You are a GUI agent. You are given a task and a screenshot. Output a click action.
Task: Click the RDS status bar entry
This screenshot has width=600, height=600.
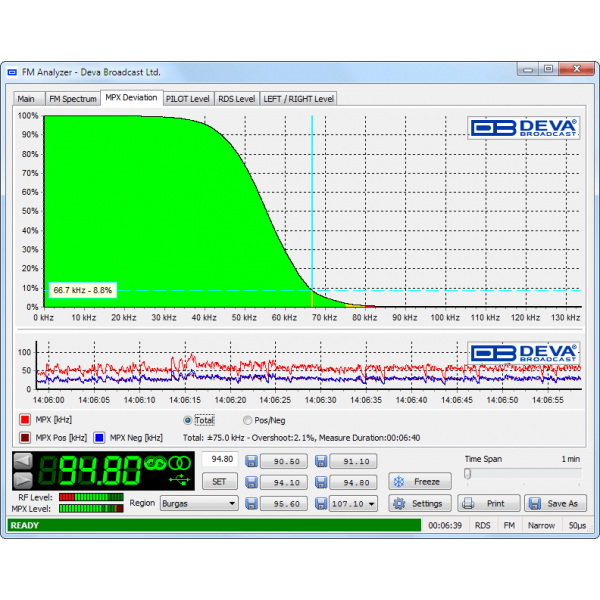(x=483, y=525)
